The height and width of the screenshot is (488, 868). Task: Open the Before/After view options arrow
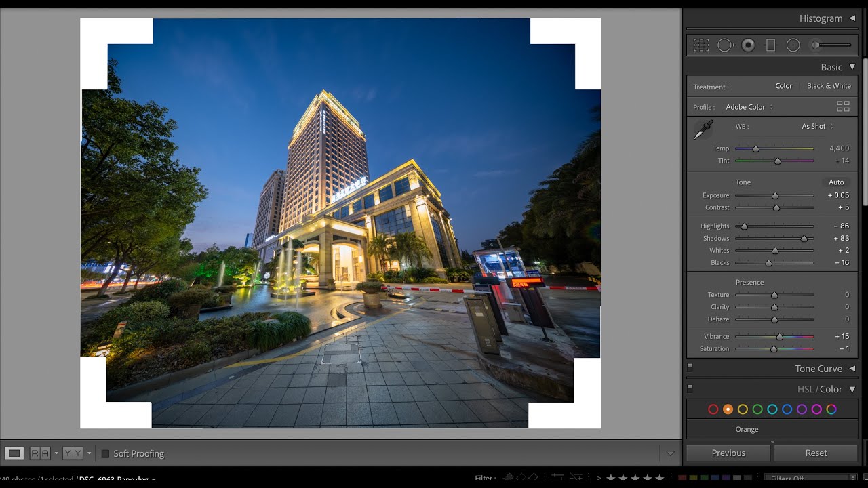point(56,453)
